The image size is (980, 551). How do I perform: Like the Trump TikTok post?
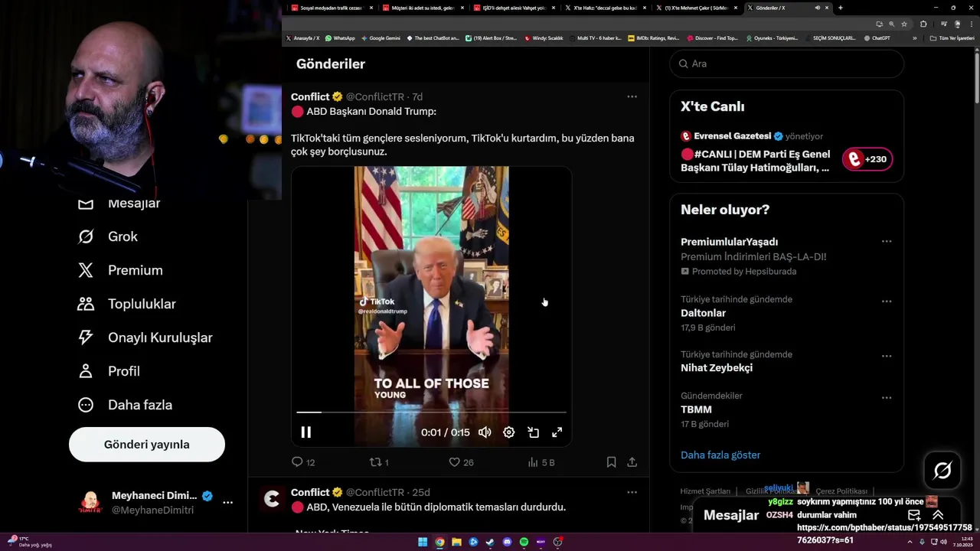coord(461,462)
